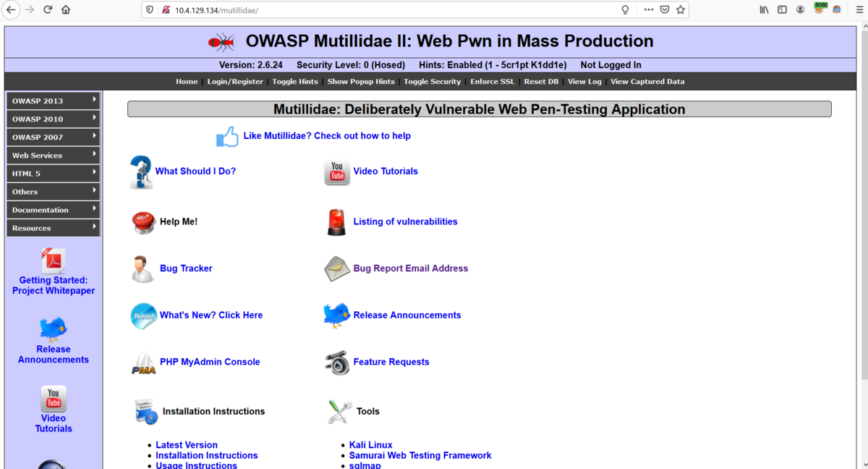Viewport: 868px width, 469px height.
Task: Open the Latest Version link
Action: click(187, 446)
